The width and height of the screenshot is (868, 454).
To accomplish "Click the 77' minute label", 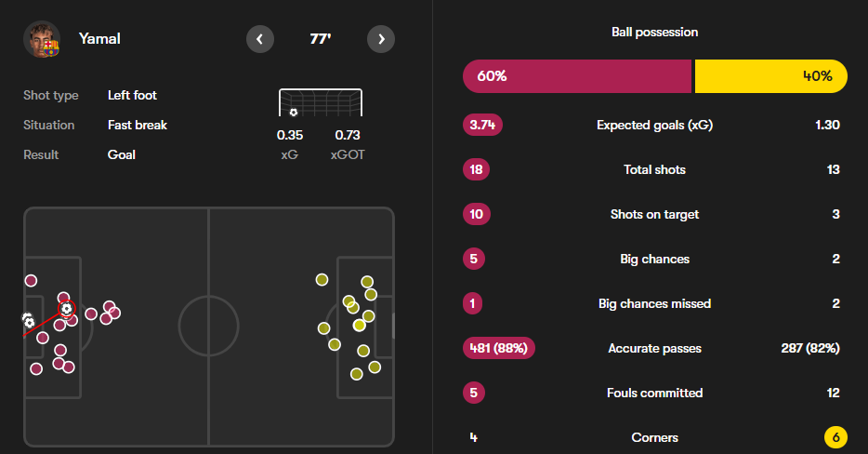I will point(321,39).
